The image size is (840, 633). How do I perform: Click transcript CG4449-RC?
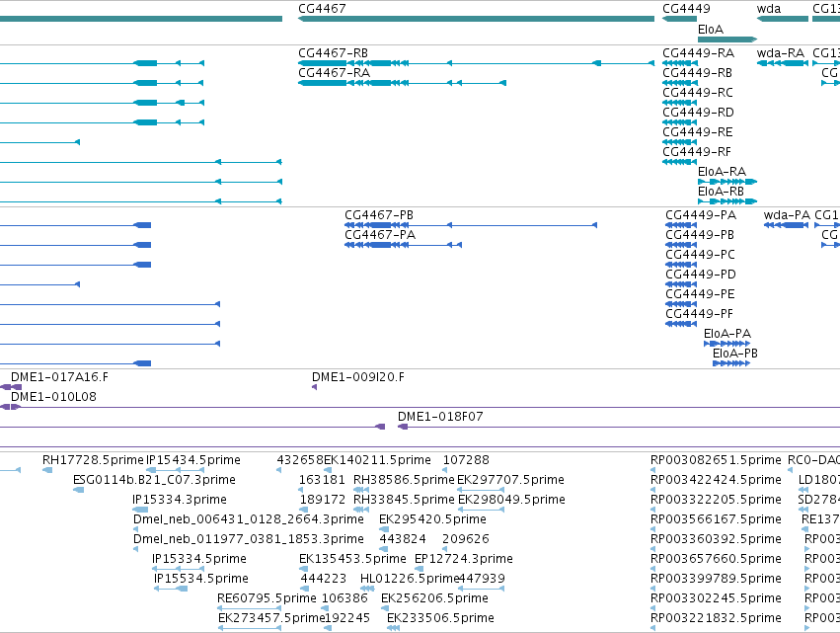pos(680,103)
